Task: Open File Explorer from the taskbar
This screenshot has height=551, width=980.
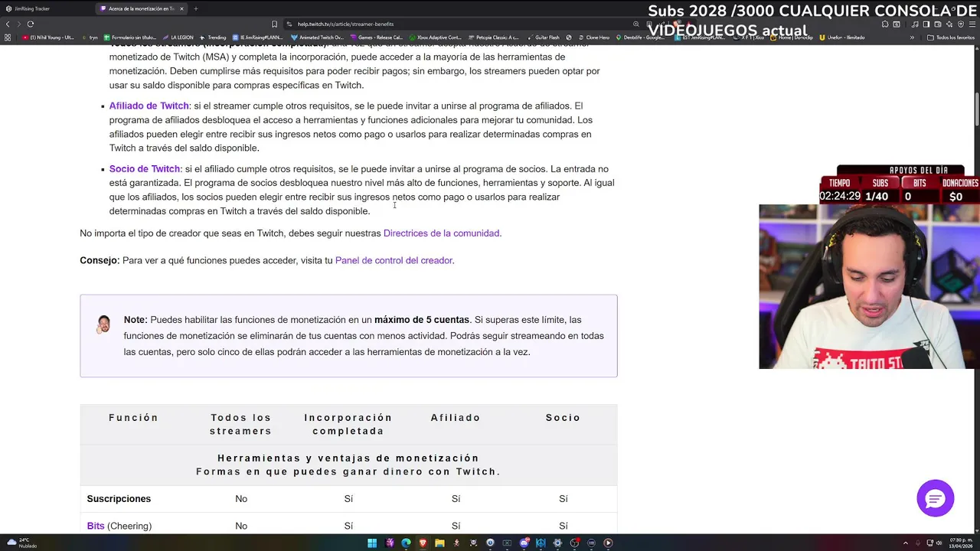Action: coord(439,543)
